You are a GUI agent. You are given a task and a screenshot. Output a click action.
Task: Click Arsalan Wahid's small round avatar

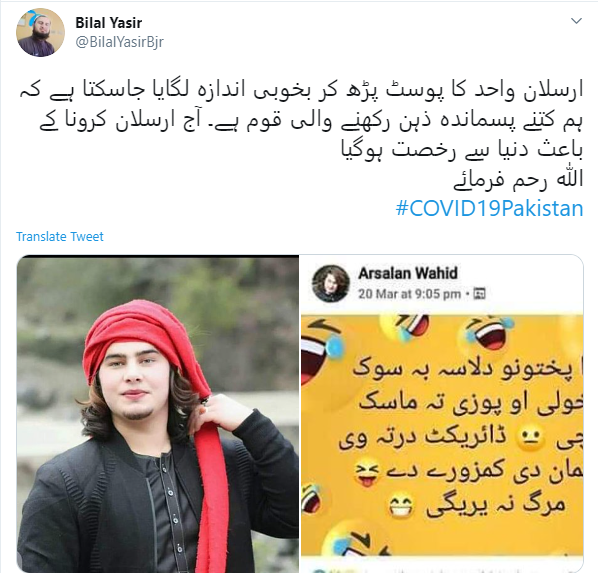click(x=331, y=283)
